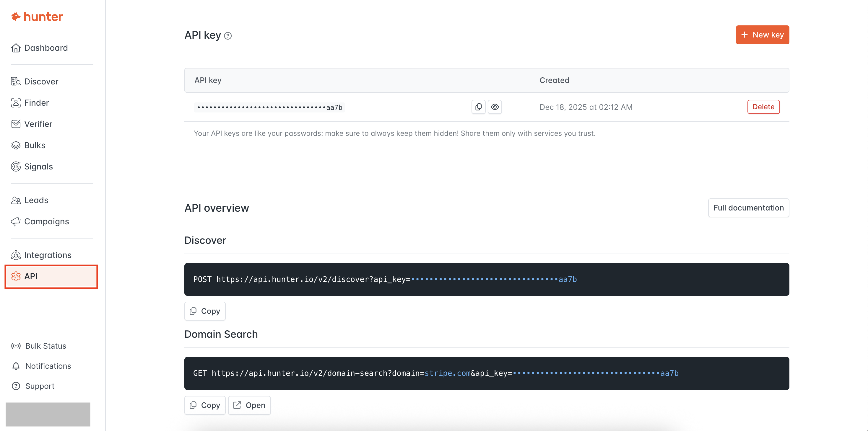This screenshot has height=431, width=868.
Task: Open the API key help tooltip
Action: tap(228, 36)
